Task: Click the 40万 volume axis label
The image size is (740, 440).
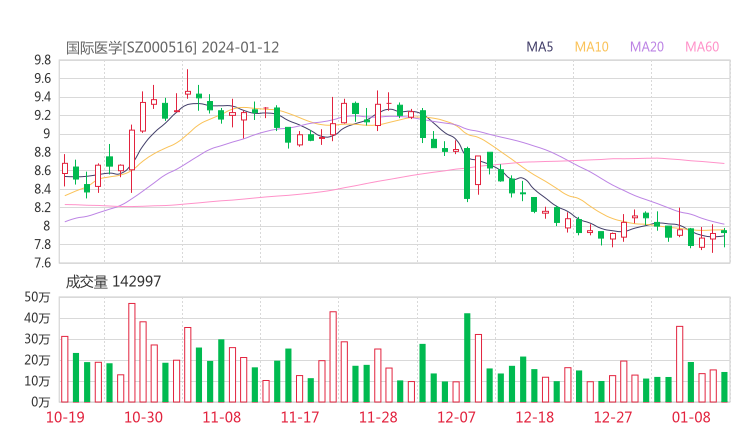Action: click(x=37, y=318)
